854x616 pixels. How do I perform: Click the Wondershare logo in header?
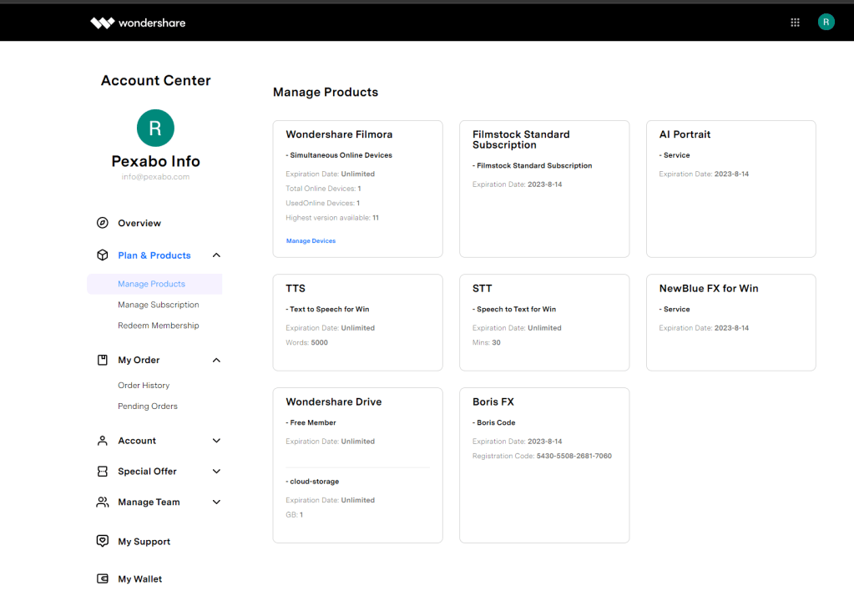coord(138,23)
